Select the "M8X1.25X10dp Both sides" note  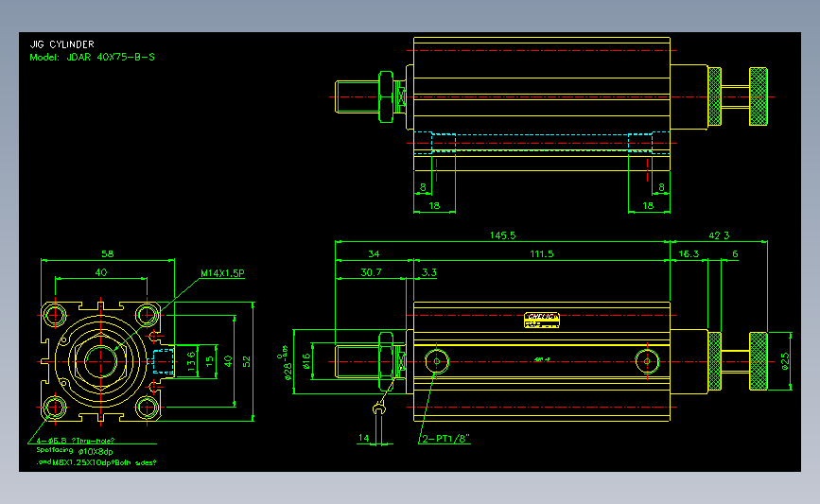[x=96, y=462]
